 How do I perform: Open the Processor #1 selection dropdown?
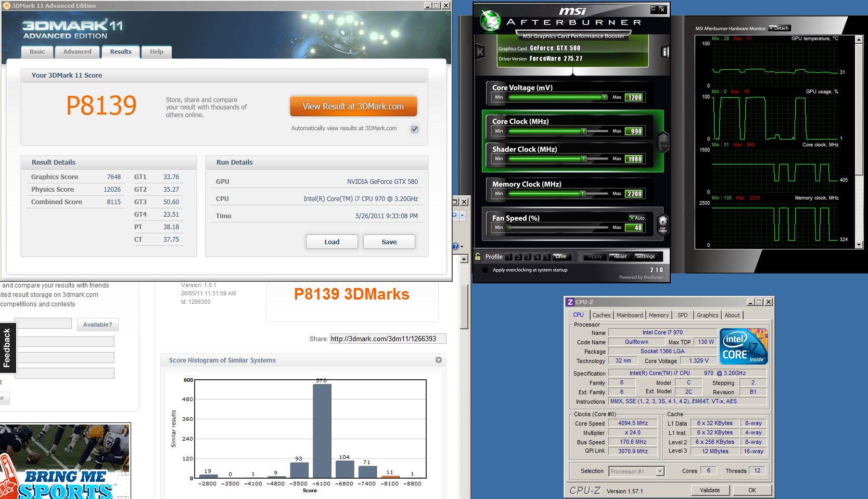coord(660,471)
